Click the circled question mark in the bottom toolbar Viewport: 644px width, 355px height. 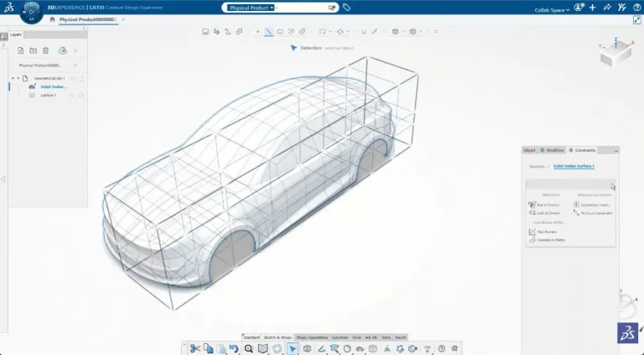coord(442,348)
